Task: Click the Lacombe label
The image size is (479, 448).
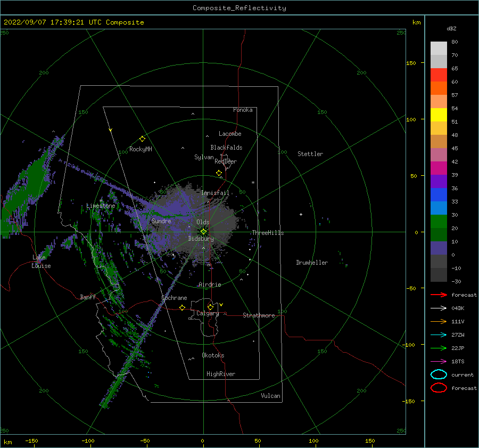Action: click(x=230, y=134)
